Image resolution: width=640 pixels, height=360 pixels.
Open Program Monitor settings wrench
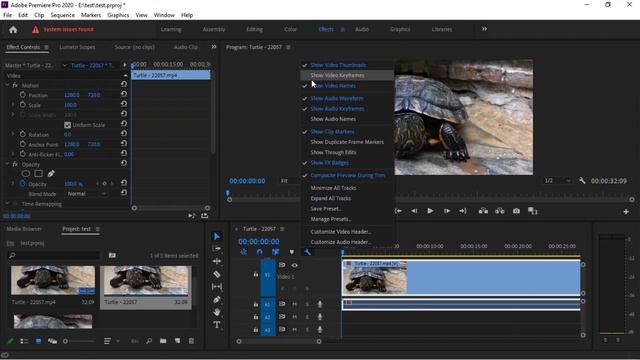tap(582, 181)
